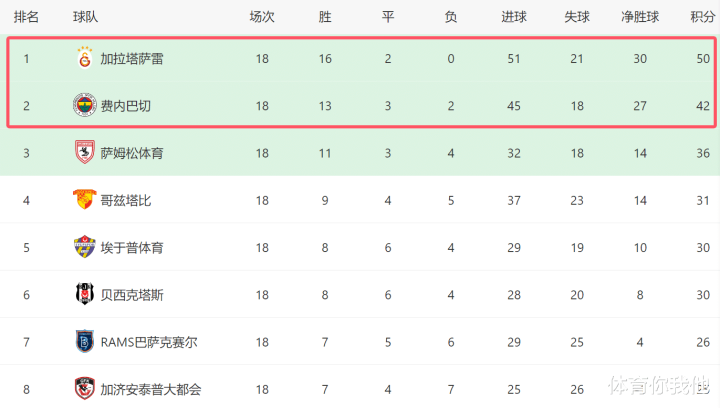The width and height of the screenshot is (720, 408).
Task: Select RAMS巴萨克赛尔 team name text
Action: 149,342
